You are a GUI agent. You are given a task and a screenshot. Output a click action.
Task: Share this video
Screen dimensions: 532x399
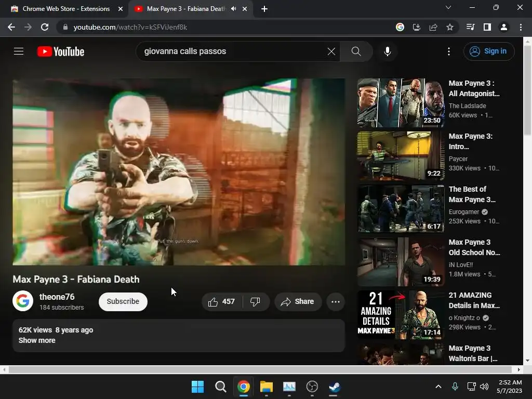[298, 302]
